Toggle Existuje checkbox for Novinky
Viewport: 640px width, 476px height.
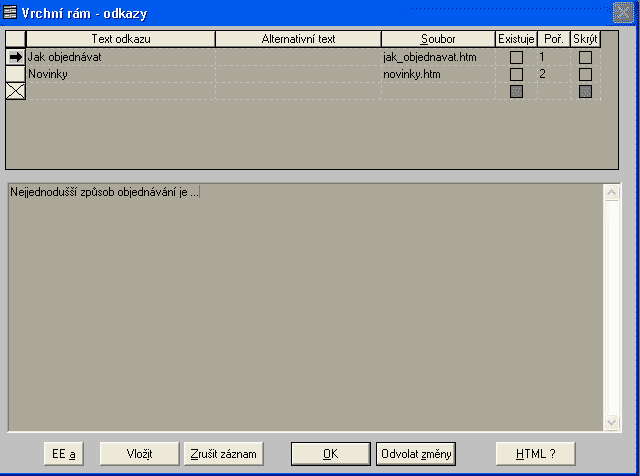(516, 74)
